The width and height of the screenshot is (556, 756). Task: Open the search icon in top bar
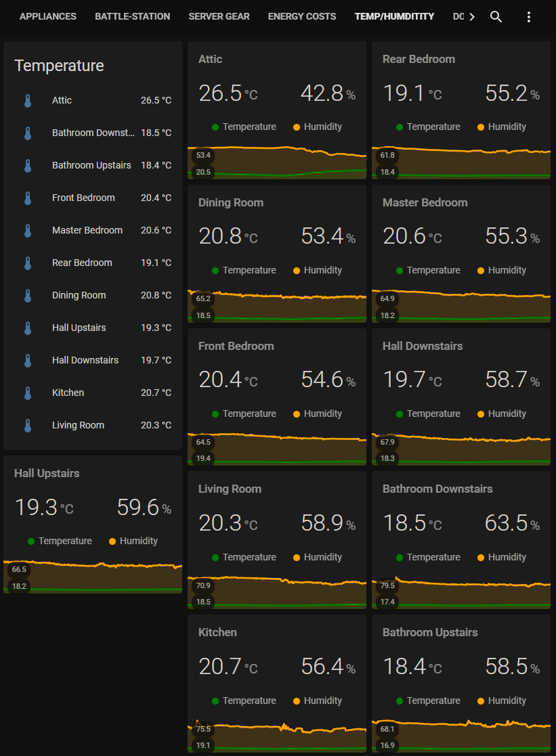(x=496, y=17)
